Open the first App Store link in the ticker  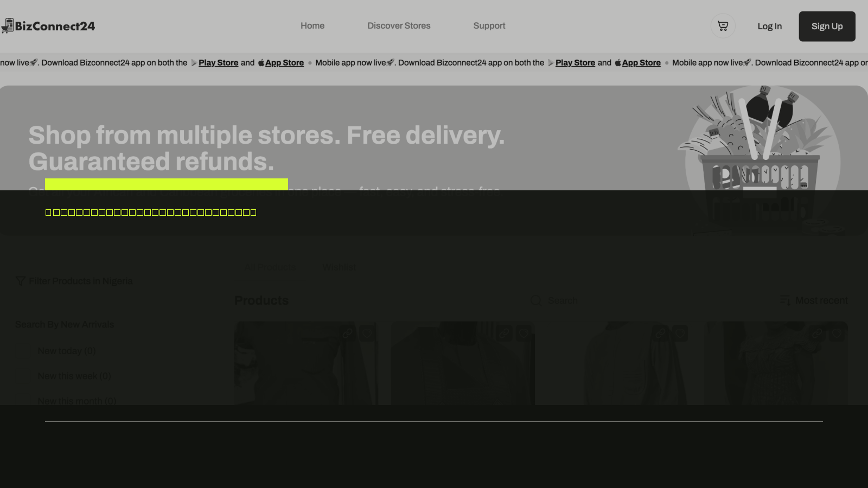tap(284, 63)
